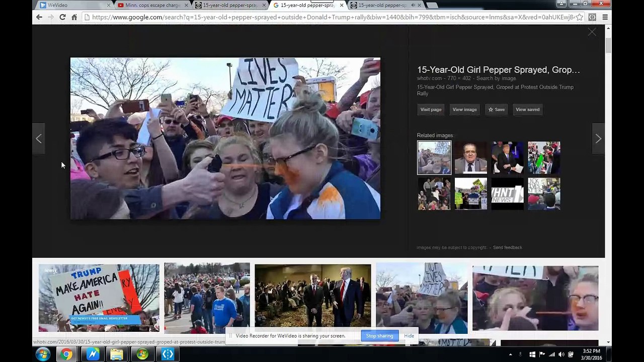The image size is (644, 362).
Task: Click Stop sharing in the WeVideo bar
Action: click(379, 336)
